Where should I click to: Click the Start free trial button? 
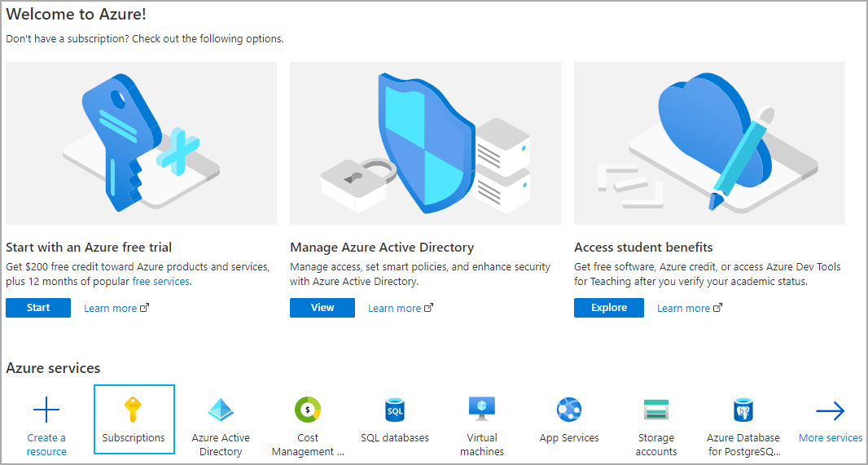(38, 308)
